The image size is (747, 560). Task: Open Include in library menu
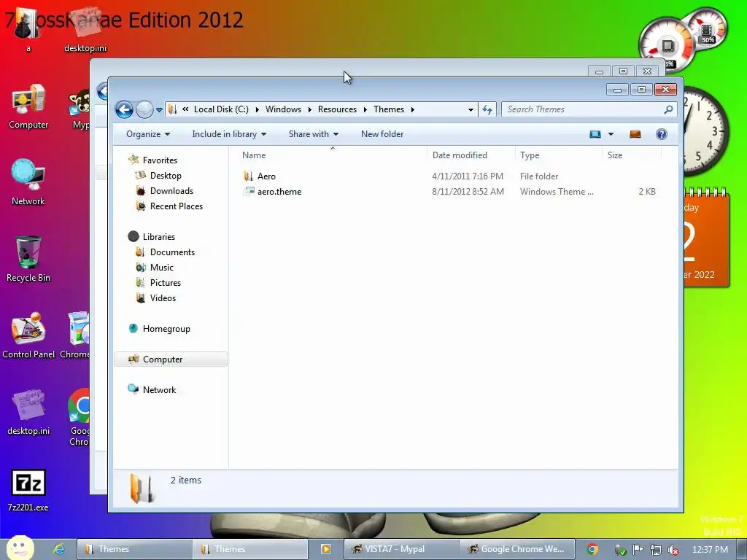click(229, 134)
